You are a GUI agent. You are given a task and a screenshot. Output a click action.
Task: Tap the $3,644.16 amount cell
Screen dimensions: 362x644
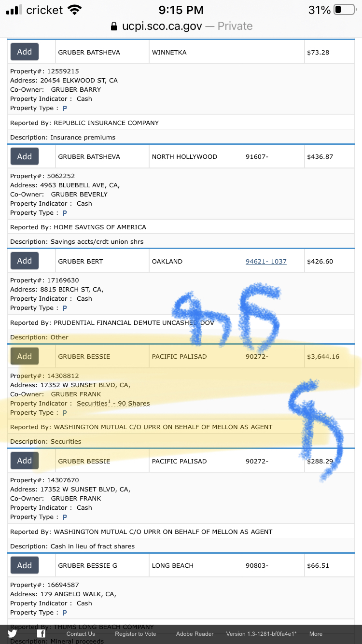coord(329,356)
